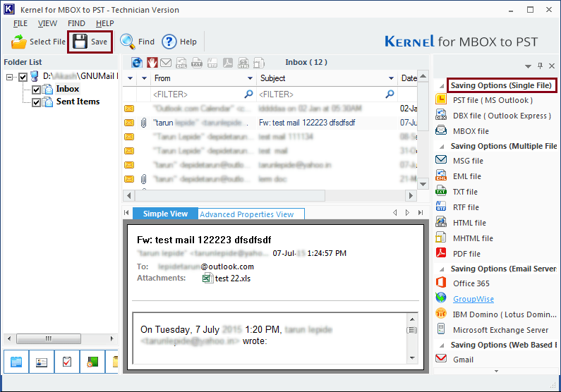Toggle the Inbox folder checkbox
Viewport: 561px width, 392px height.
(x=36, y=90)
